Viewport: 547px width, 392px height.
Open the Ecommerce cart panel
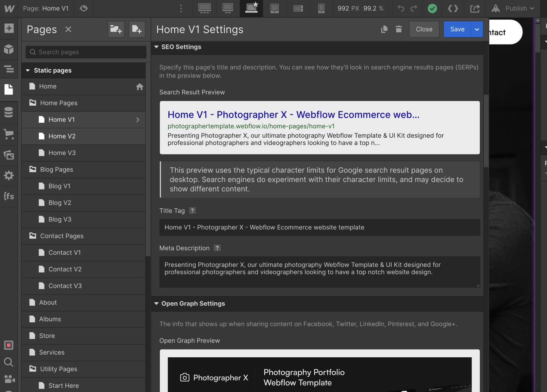(9, 134)
